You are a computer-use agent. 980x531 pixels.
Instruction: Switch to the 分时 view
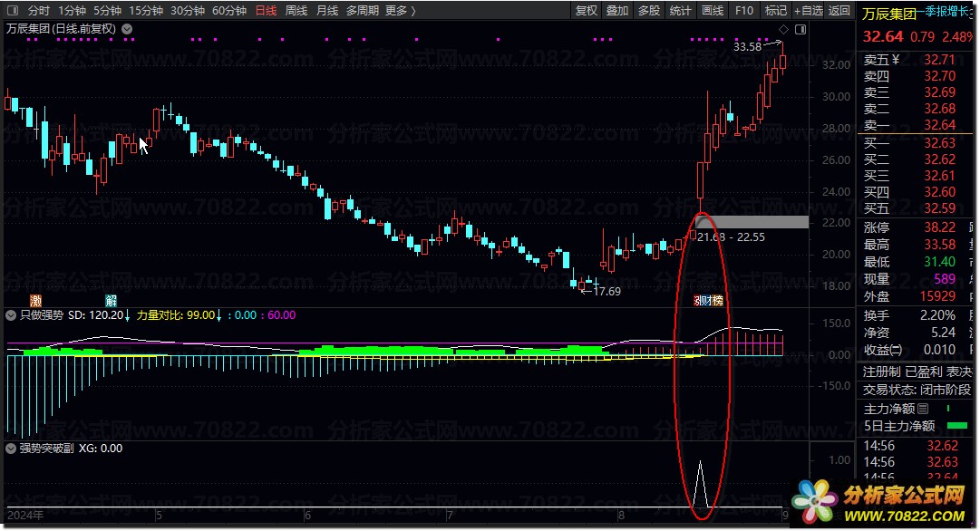coord(38,11)
